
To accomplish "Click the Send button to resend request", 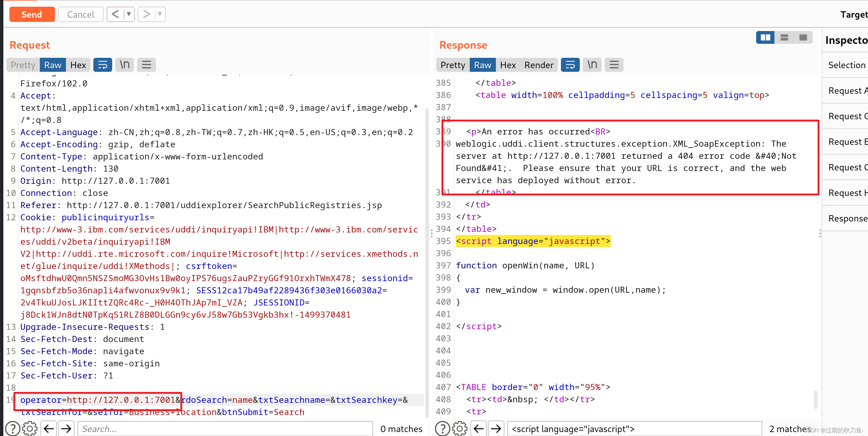I will coord(31,14).
